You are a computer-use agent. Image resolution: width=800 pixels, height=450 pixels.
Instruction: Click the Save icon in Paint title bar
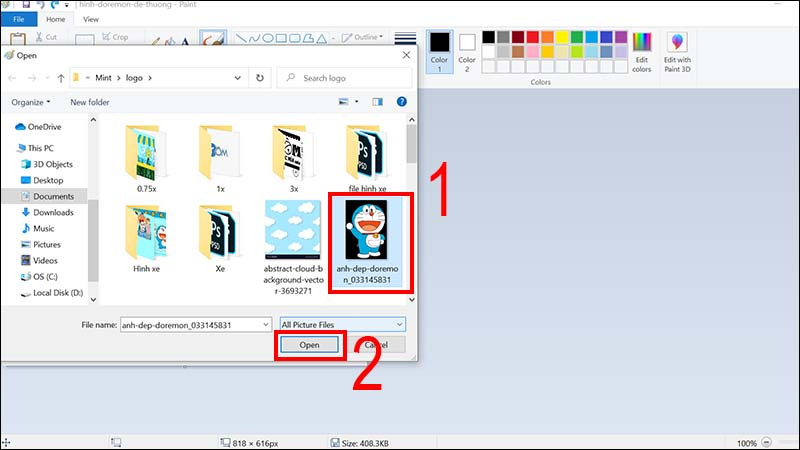click(x=26, y=5)
